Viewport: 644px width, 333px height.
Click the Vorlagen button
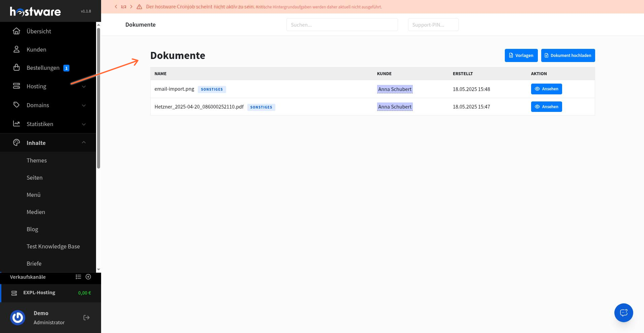click(x=521, y=55)
